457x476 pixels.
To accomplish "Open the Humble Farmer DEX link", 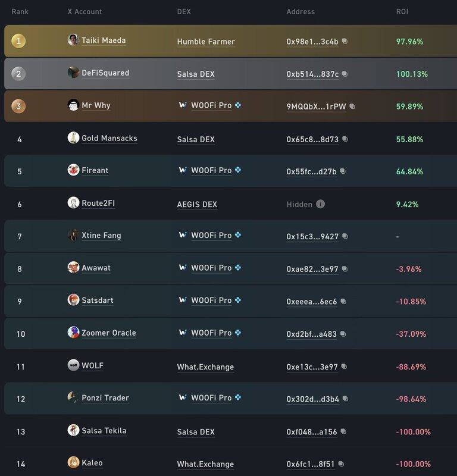I will coord(206,42).
